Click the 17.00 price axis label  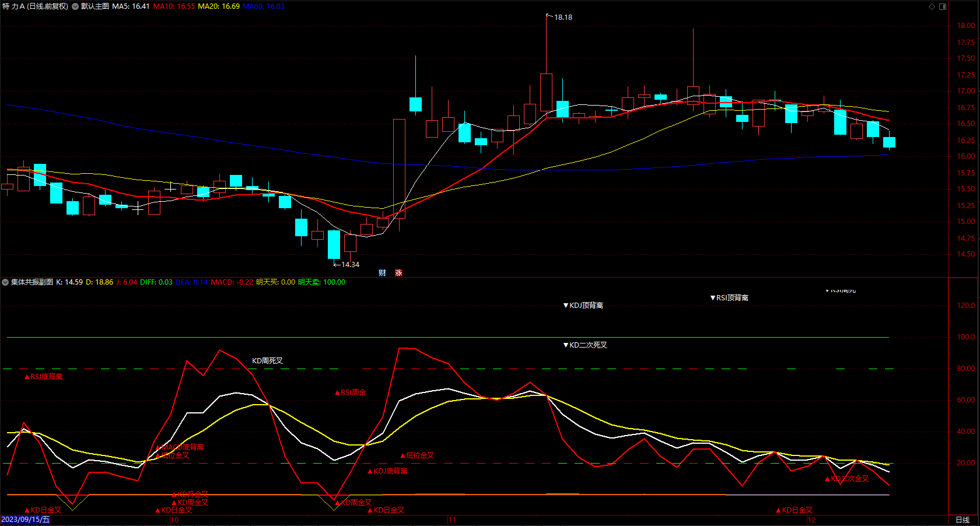965,91
